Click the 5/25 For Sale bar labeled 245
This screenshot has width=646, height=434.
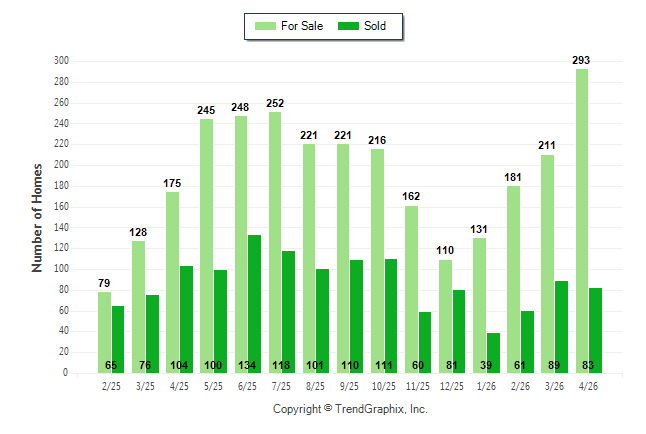[207, 246]
